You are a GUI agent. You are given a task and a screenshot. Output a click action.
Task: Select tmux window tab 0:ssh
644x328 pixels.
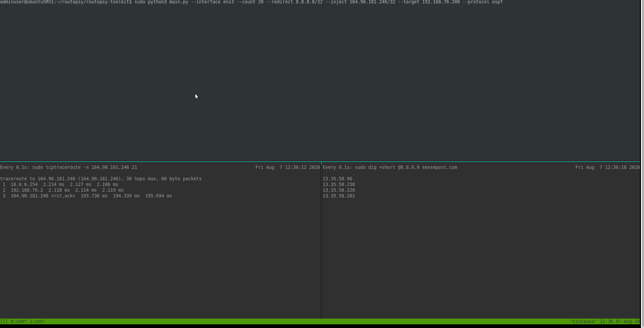tap(18, 321)
